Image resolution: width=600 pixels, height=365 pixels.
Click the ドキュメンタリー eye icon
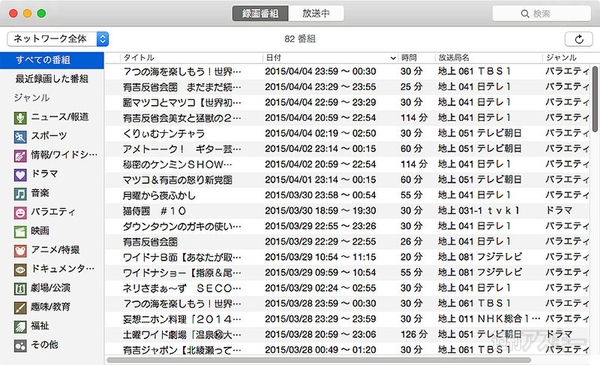click(x=20, y=270)
